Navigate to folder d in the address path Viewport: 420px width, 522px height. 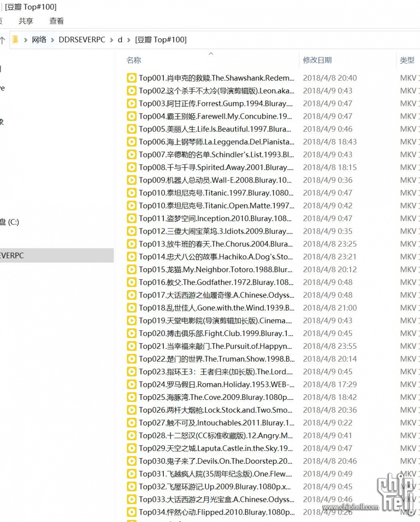point(120,39)
